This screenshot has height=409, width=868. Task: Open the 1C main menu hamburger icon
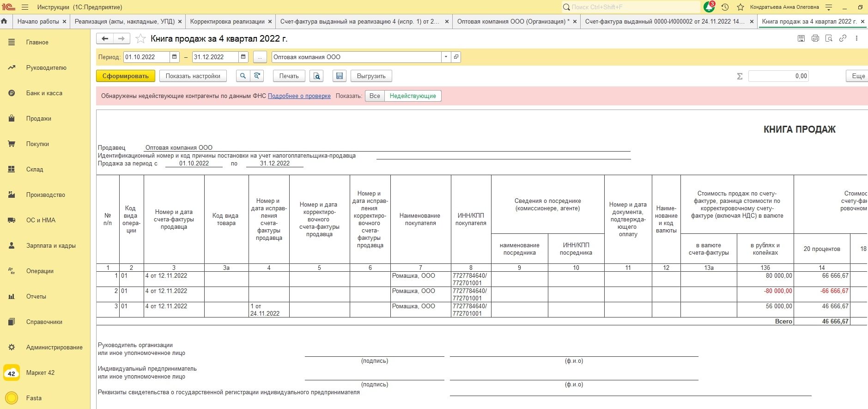pyautogui.click(x=25, y=7)
